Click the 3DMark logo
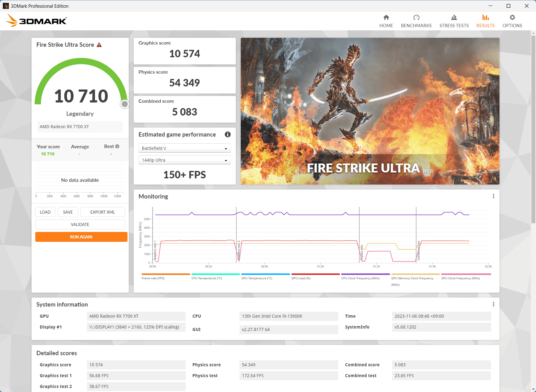536x392 pixels. (x=36, y=21)
